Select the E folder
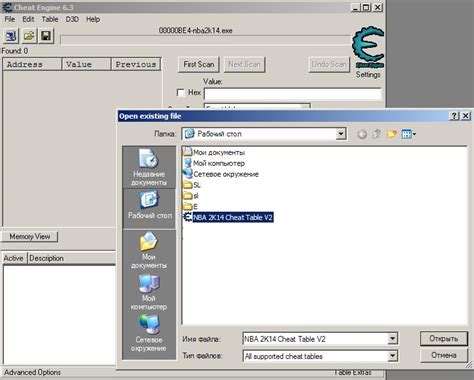Image resolution: width=474 pixels, height=380 pixels. pos(191,207)
